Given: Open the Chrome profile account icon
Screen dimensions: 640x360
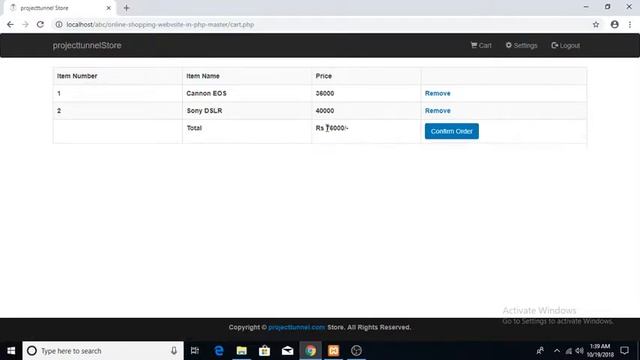Looking at the screenshot, I should [x=614, y=24].
